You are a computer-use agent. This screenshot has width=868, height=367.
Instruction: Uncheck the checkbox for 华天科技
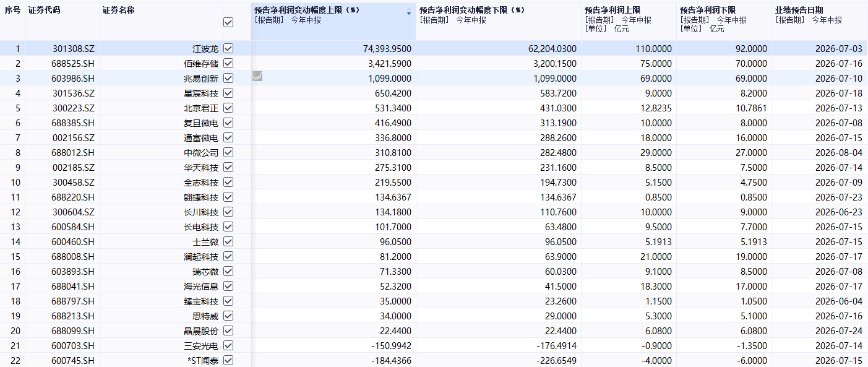[x=228, y=167]
